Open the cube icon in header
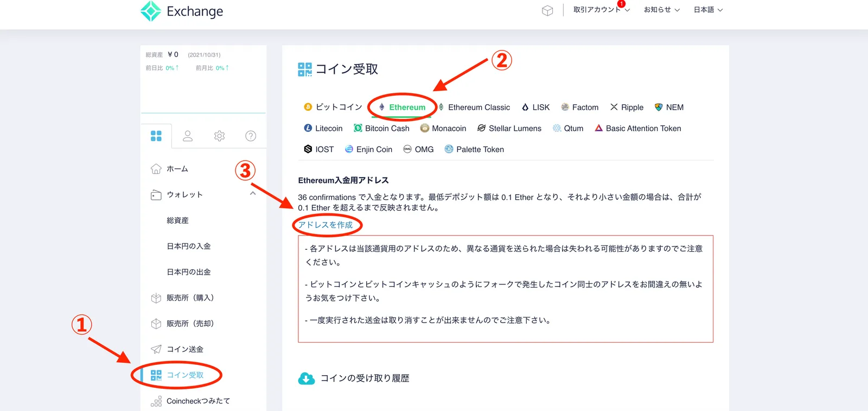The width and height of the screenshot is (868, 411). (x=547, y=10)
